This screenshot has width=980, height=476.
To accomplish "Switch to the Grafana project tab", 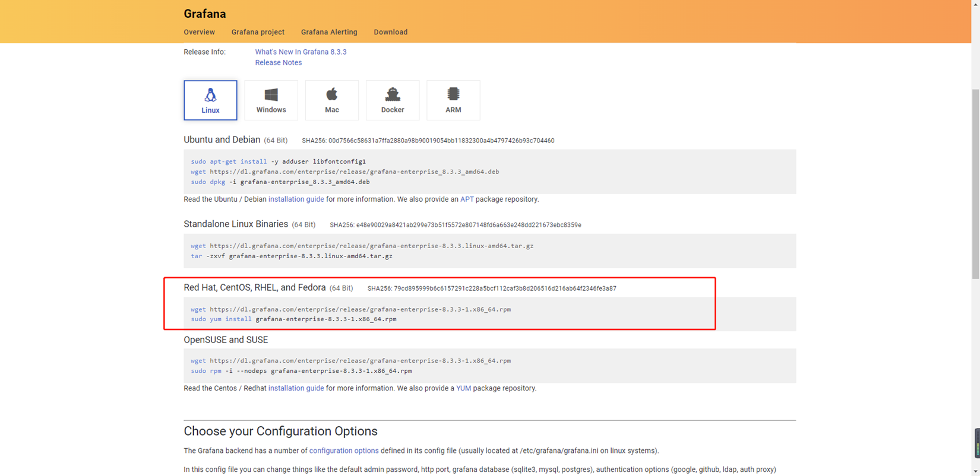I will coord(258,32).
